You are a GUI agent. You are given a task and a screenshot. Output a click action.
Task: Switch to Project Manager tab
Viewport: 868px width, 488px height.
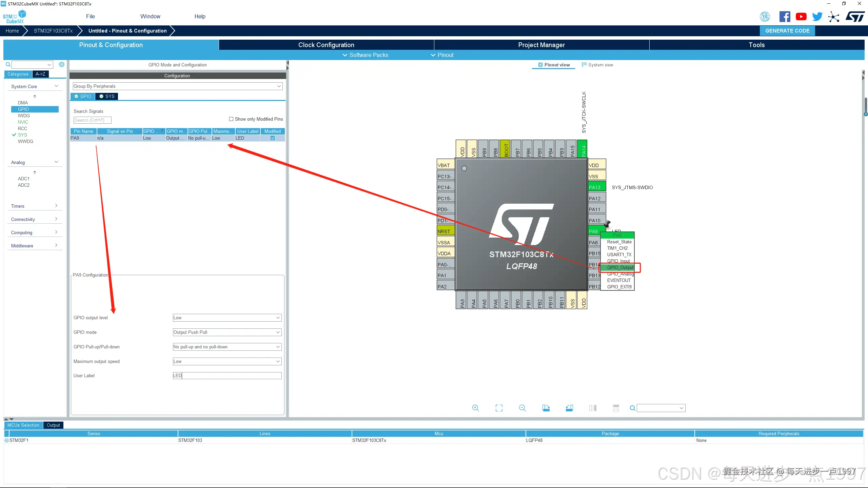click(541, 45)
